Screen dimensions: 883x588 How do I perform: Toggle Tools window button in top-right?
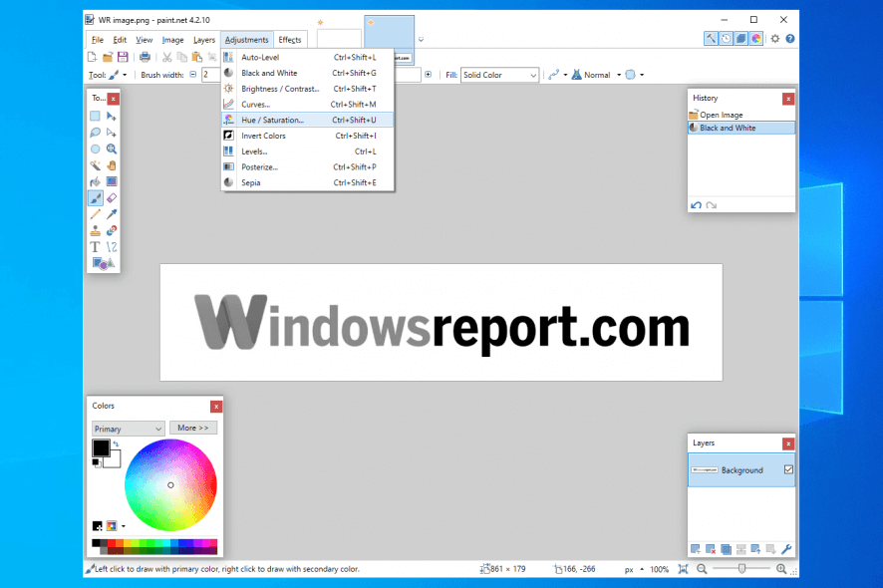tap(712, 38)
